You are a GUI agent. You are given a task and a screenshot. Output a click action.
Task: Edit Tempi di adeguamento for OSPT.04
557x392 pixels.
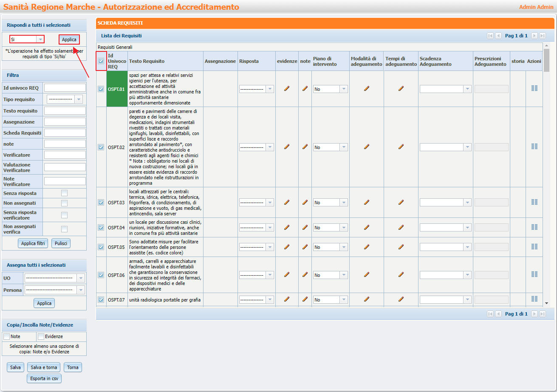click(401, 228)
